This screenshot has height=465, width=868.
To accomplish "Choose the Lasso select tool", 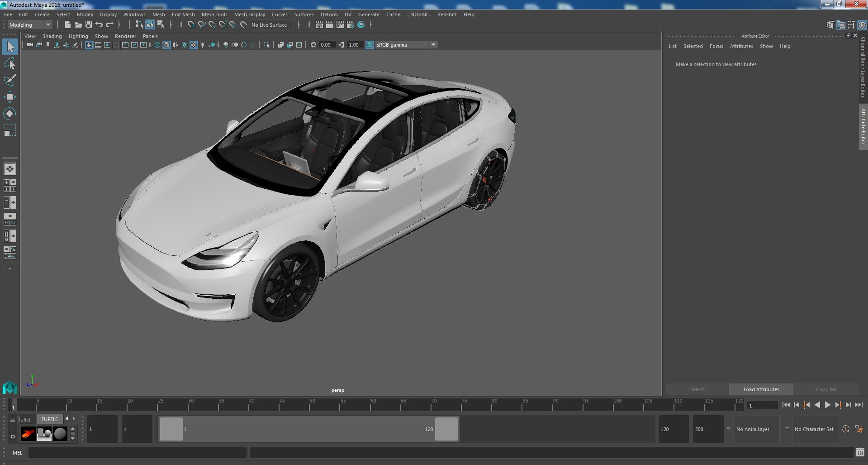I will (9, 64).
